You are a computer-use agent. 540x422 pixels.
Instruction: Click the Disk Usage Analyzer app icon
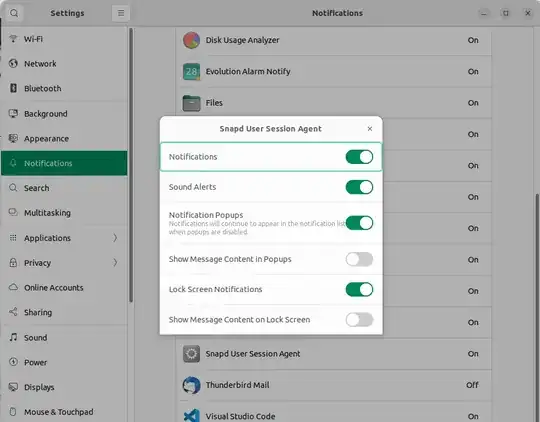point(191,40)
